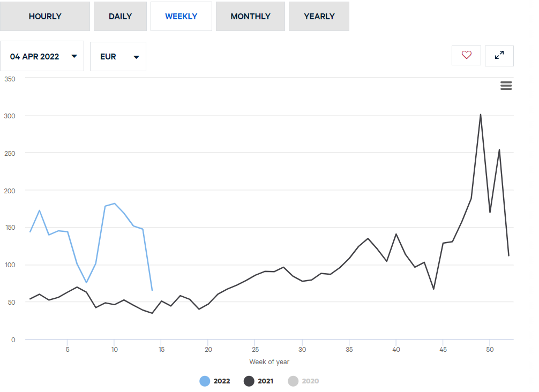Click the 2022 line end at week 14
The image size is (539, 392).
152,290
